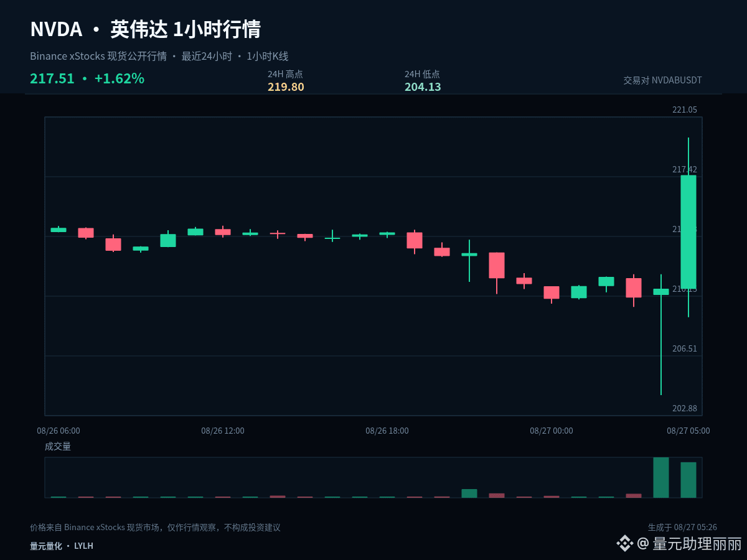This screenshot has height=560, width=747.
Task: Select the red candle at 08/26 08:00
Action: (x=113, y=245)
